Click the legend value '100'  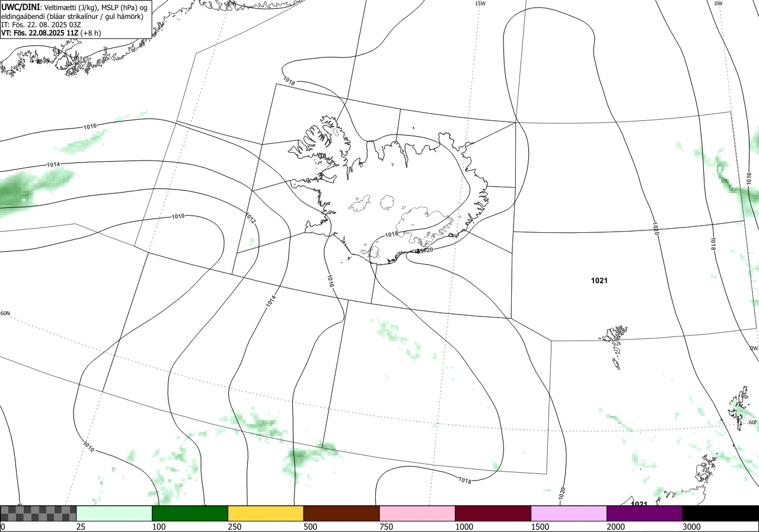(158, 527)
